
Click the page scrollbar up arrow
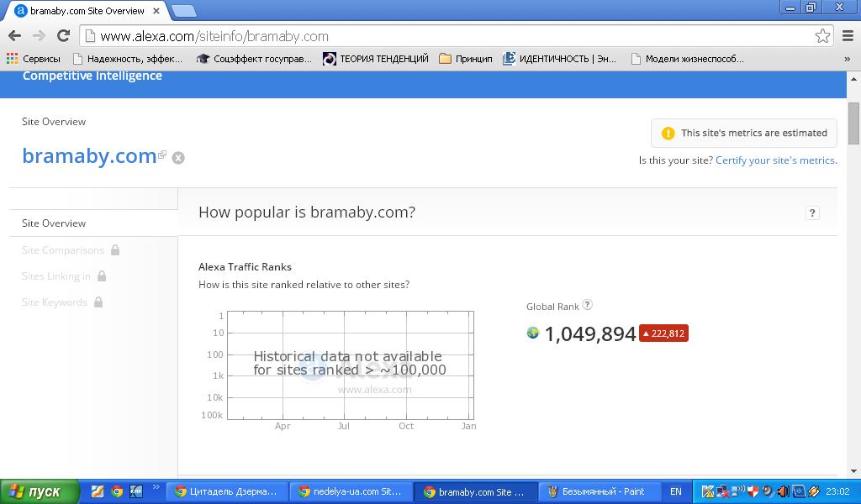[x=853, y=79]
